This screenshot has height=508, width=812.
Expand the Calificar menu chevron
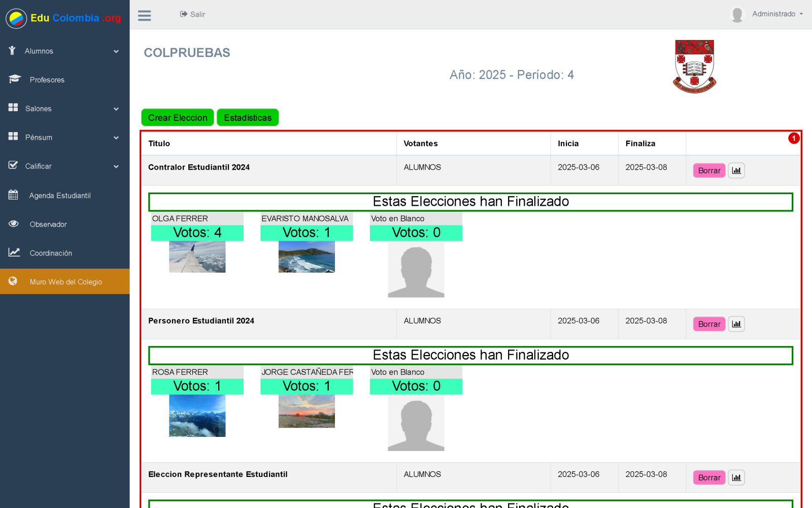(116, 166)
